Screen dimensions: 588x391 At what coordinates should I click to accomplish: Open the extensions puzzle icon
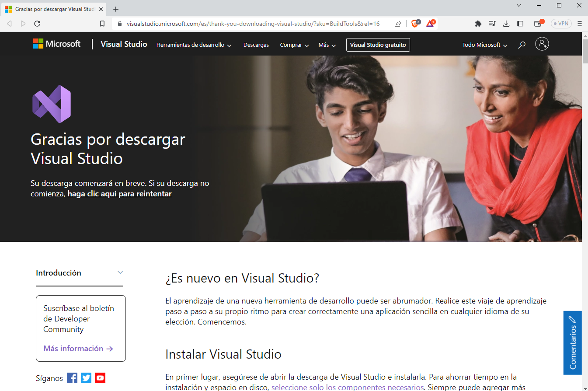[478, 24]
